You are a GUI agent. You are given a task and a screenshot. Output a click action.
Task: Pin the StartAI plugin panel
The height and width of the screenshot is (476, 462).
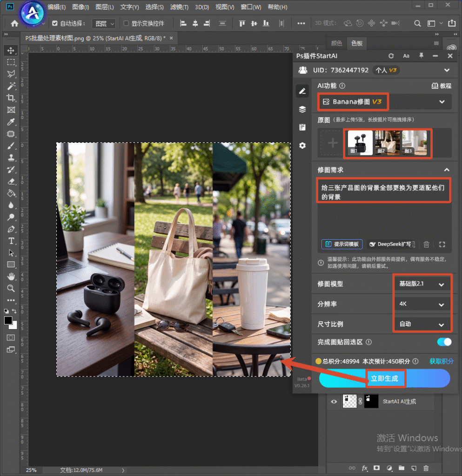pyautogui.click(x=421, y=56)
